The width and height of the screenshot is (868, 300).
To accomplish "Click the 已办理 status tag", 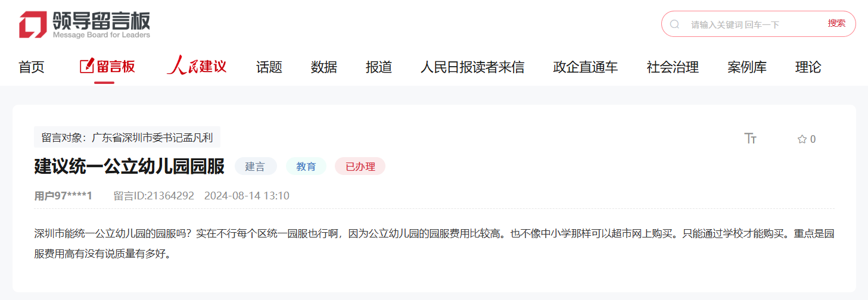I will click(360, 167).
